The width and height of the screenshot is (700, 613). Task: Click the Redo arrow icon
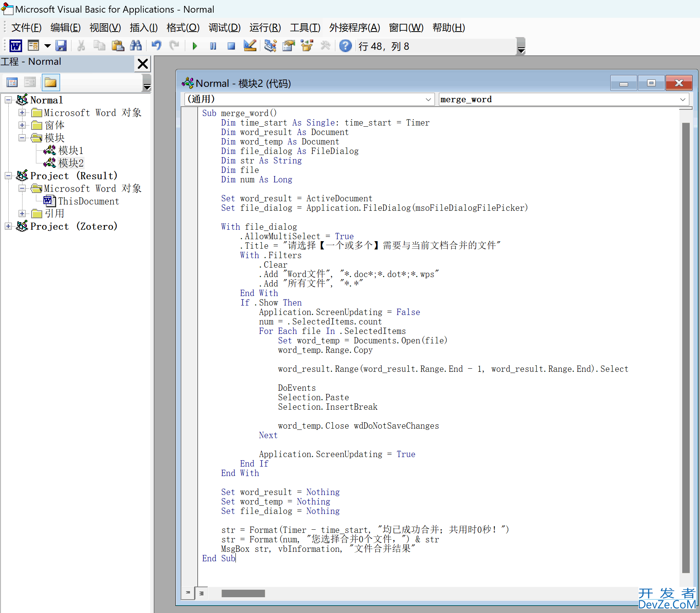pyautogui.click(x=174, y=46)
